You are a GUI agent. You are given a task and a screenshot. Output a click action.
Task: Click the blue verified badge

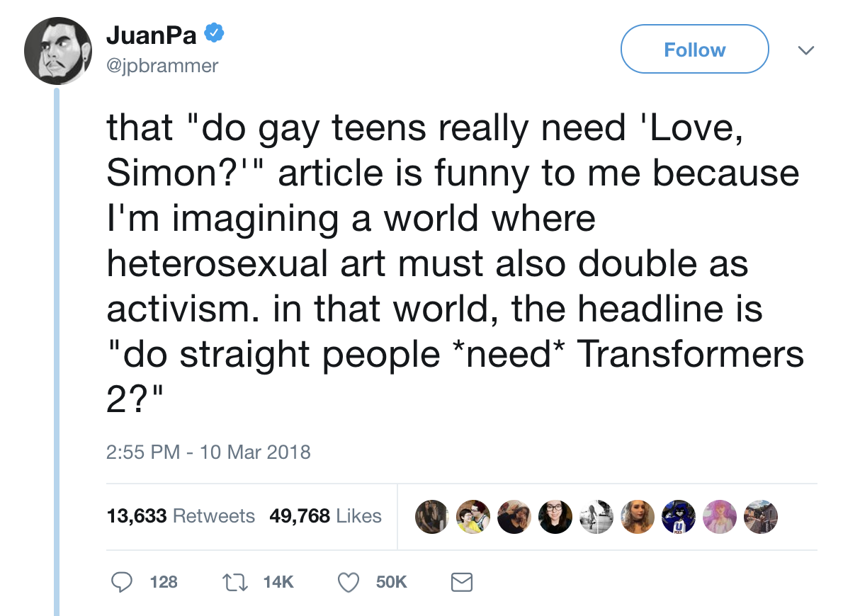click(214, 33)
